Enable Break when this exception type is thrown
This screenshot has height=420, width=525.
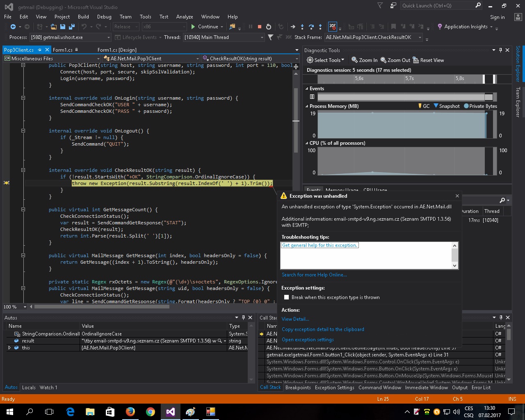point(287,297)
